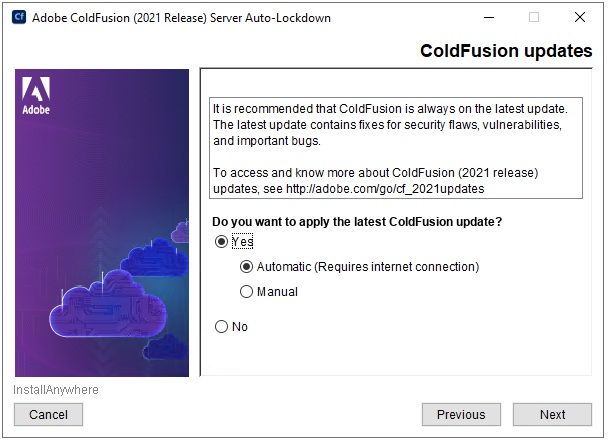Click the adobe.com/go/cf_2021updates URL text
608x441 pixels.
click(x=385, y=189)
